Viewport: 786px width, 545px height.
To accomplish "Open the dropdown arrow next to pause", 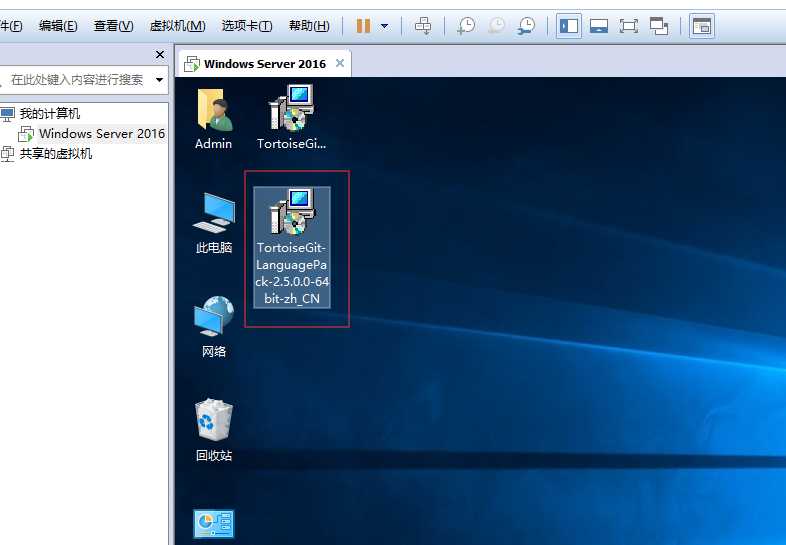I will coord(384,26).
